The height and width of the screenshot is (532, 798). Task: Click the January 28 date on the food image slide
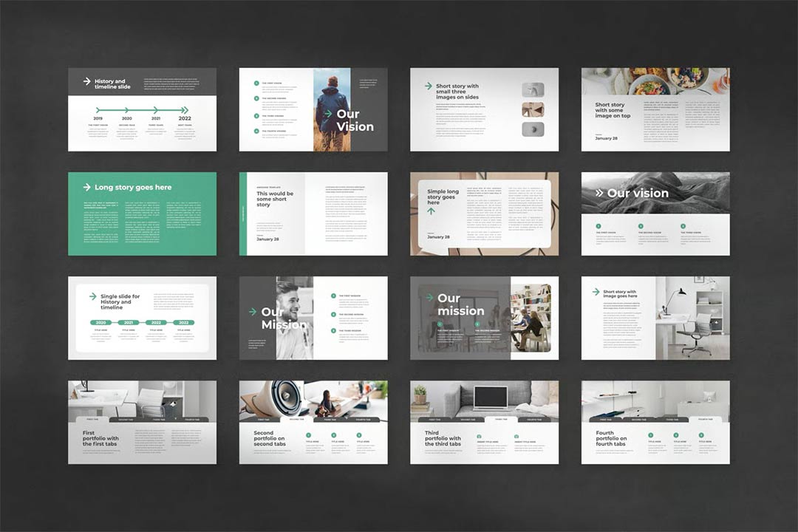click(x=605, y=138)
